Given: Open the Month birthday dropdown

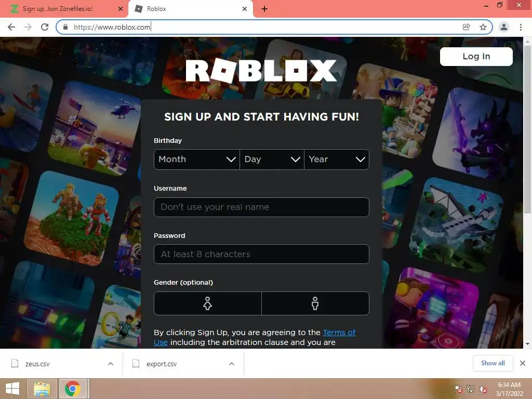Looking at the screenshot, I should (x=197, y=159).
